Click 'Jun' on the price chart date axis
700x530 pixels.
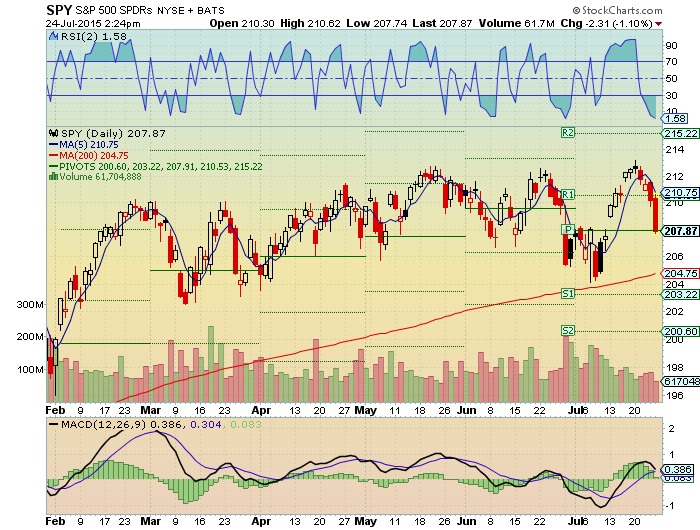click(467, 410)
